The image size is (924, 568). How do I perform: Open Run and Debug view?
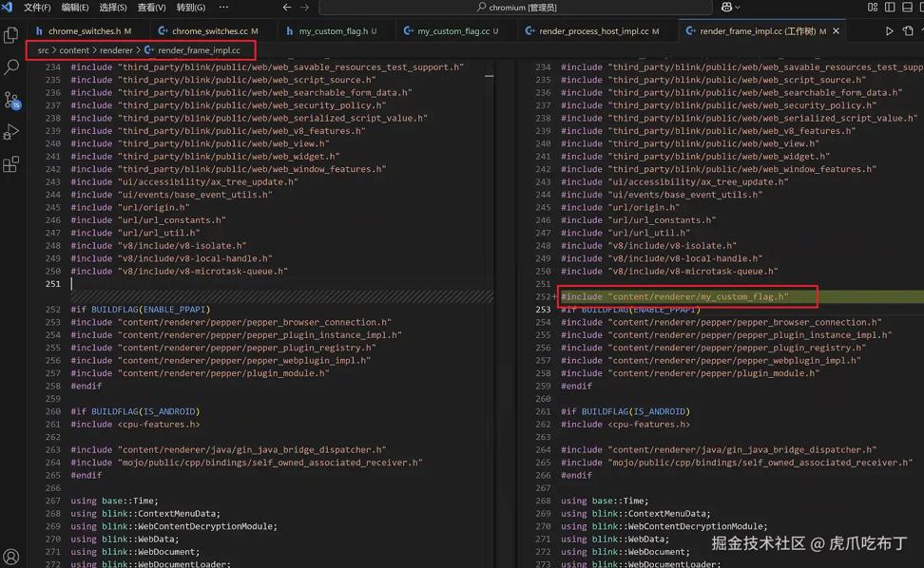10,132
